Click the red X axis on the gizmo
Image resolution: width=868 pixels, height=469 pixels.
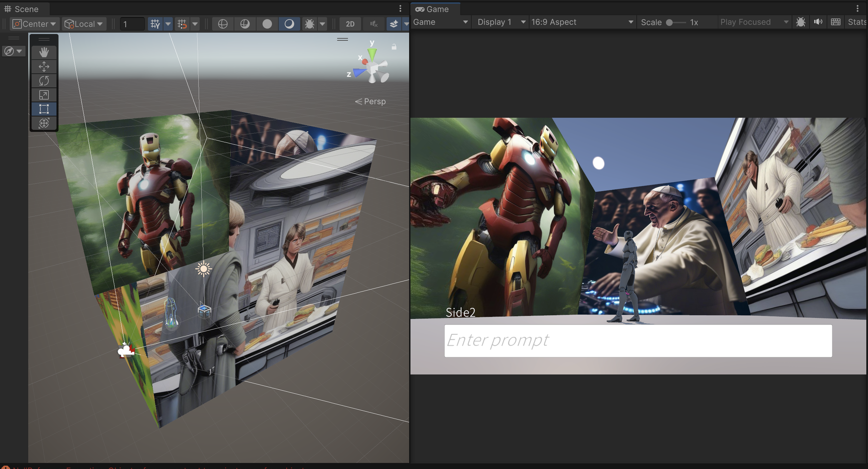[365, 61]
